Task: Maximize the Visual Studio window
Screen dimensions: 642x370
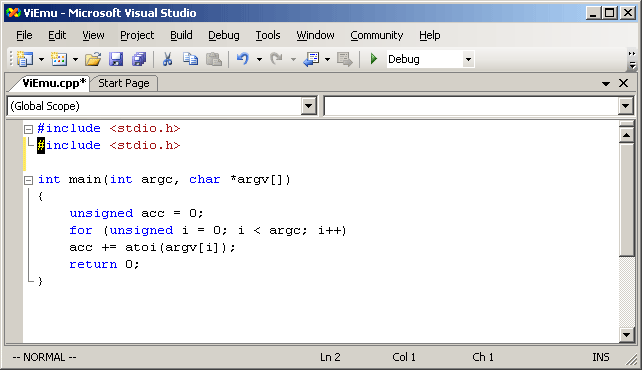Action: pos(610,13)
